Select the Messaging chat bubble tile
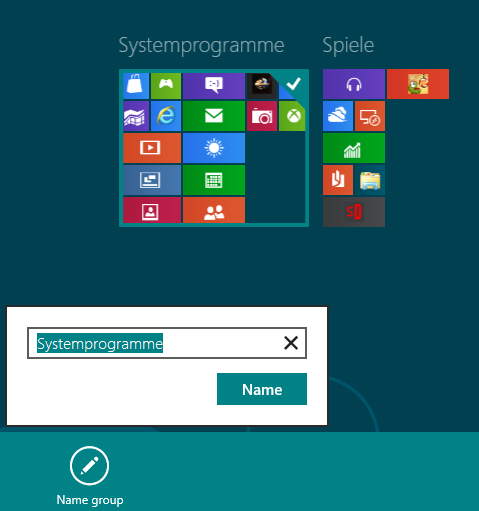 (x=214, y=86)
